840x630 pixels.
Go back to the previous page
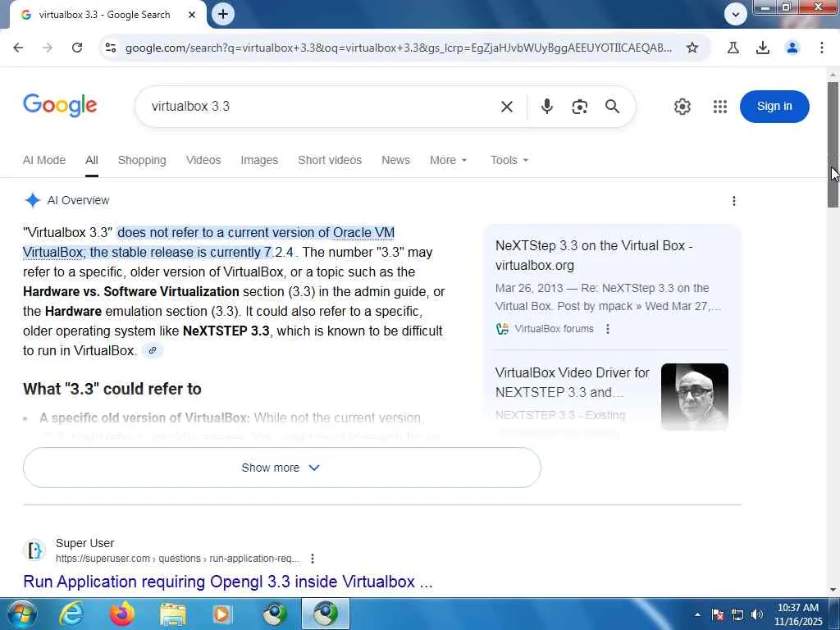tap(18, 48)
